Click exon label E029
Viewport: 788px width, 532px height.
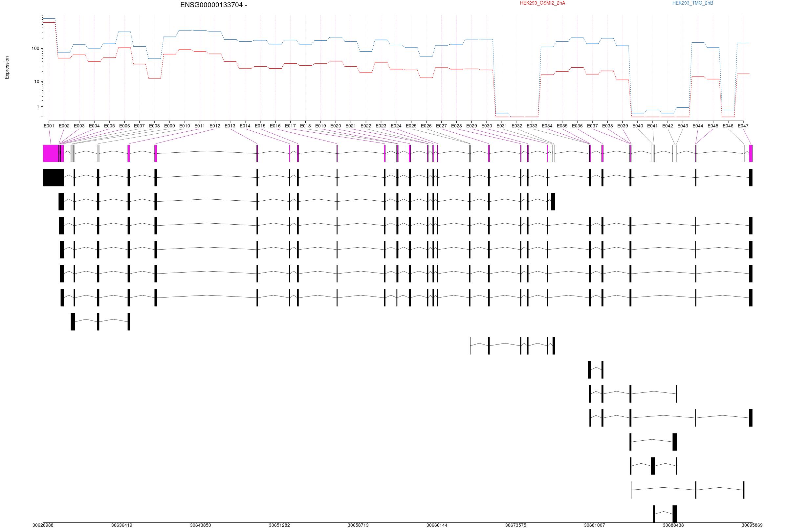[x=471, y=126]
